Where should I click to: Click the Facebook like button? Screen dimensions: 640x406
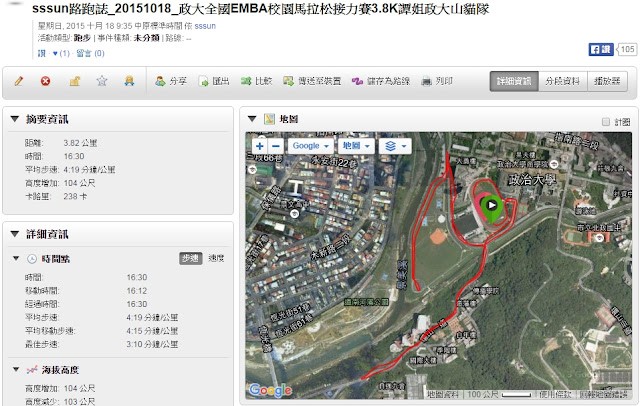coord(601,49)
